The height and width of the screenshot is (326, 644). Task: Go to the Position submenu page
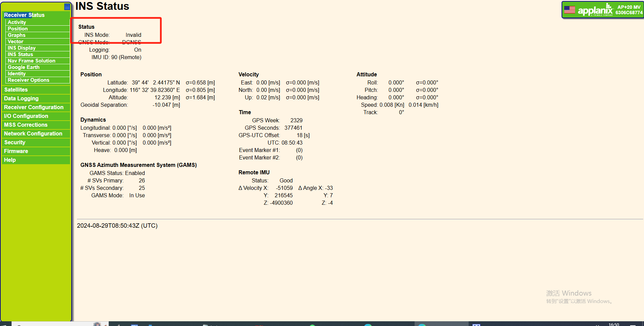18,29
